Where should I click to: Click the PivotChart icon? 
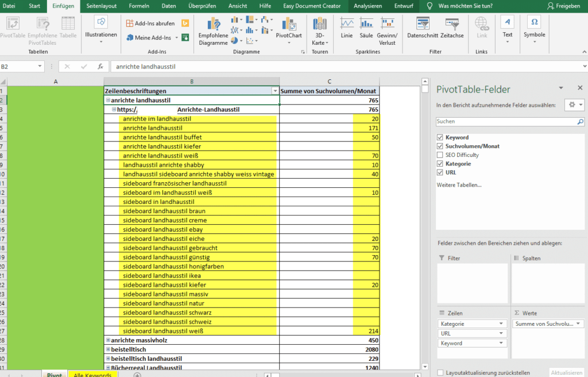(x=289, y=25)
